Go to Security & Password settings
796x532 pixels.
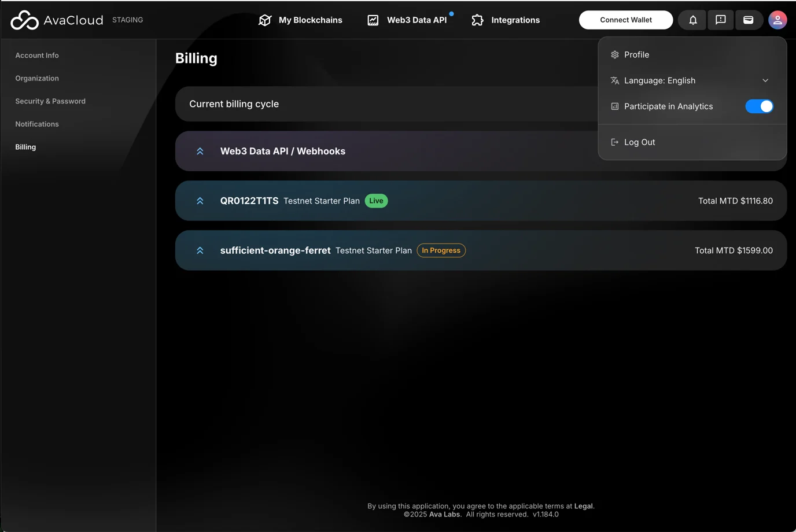coord(50,101)
